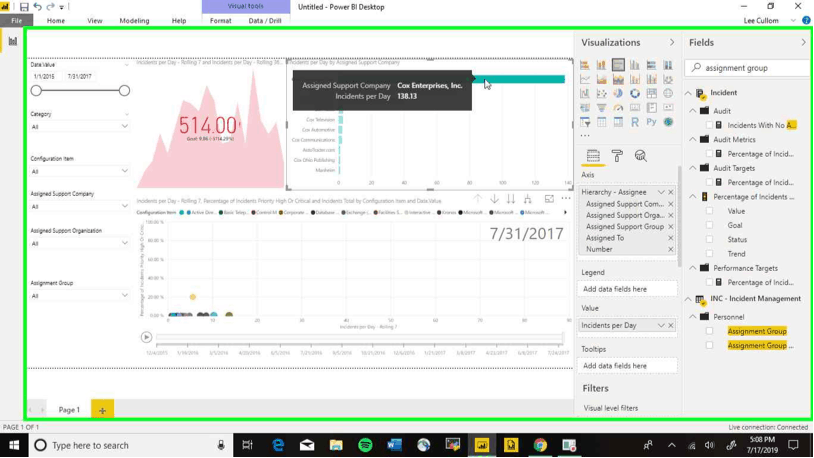Choose the Python (Py) visual
This screenshot has width=814, height=458.
651,122
